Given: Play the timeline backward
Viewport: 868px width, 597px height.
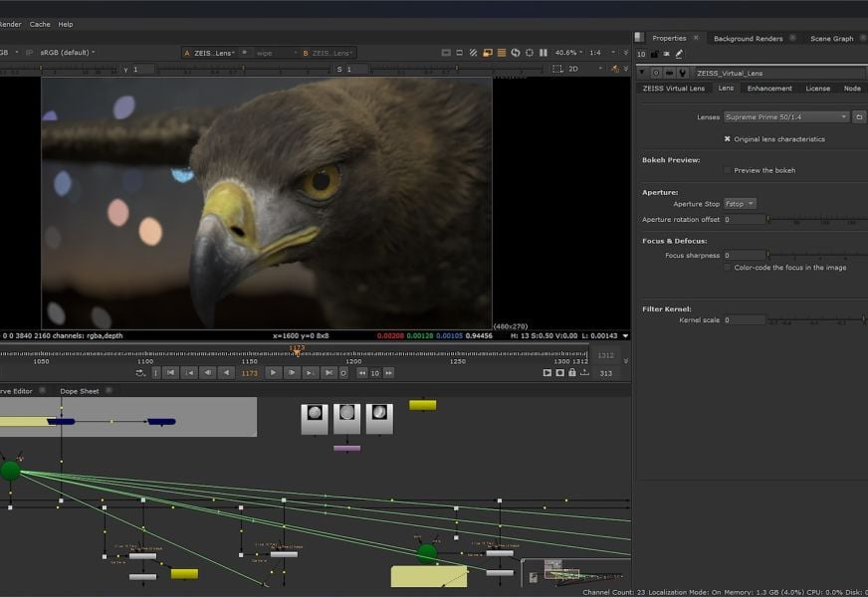Looking at the screenshot, I should click(226, 373).
